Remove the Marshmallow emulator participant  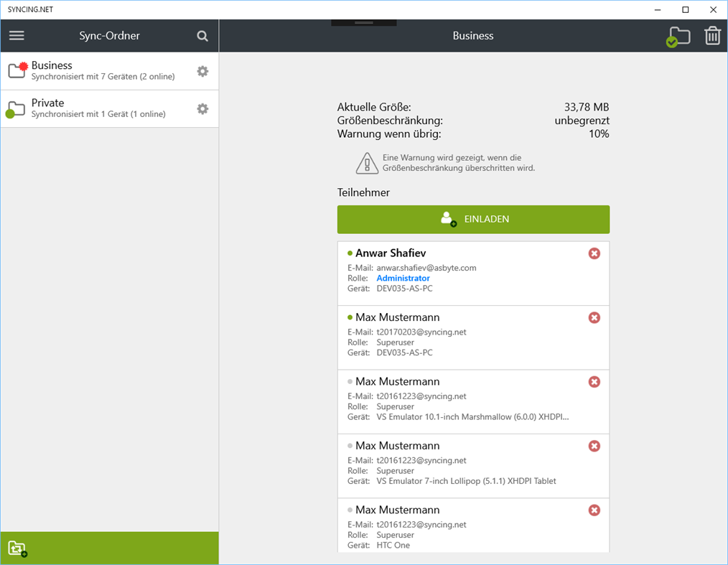click(594, 381)
